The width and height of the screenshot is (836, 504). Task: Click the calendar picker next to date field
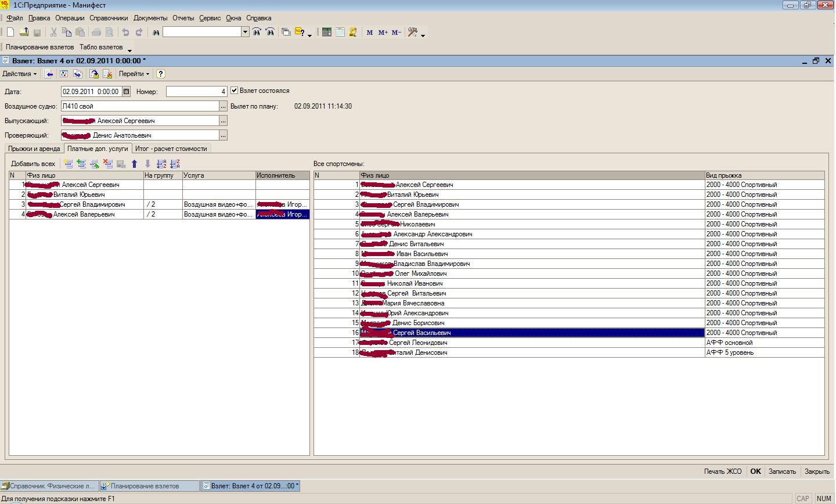pos(127,91)
